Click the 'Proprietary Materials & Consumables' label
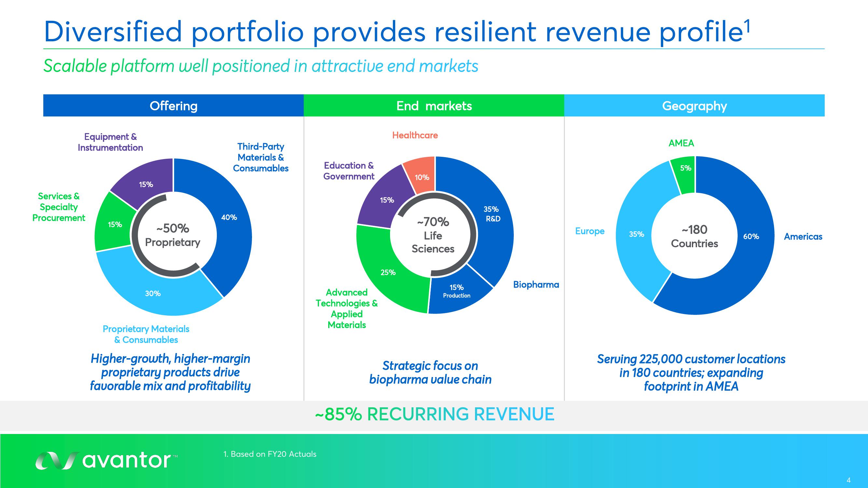This screenshot has height=488, width=868. [x=146, y=334]
